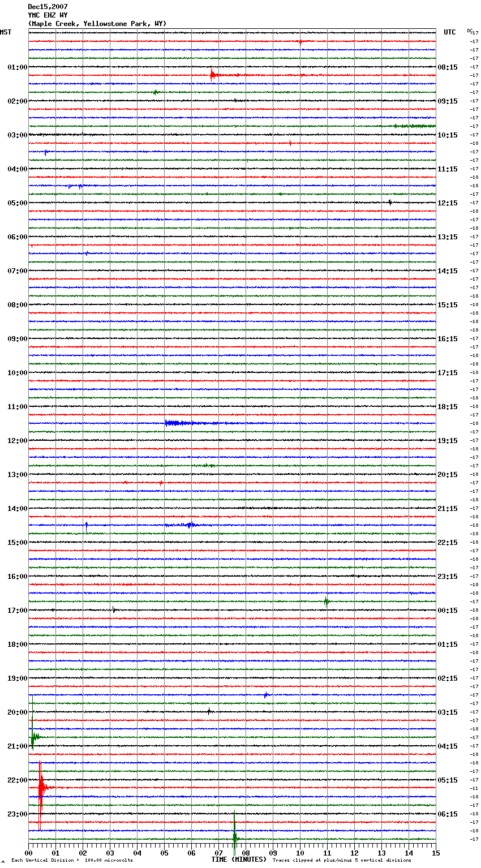Click the 00:15 UTC time label

[x=448, y=611]
